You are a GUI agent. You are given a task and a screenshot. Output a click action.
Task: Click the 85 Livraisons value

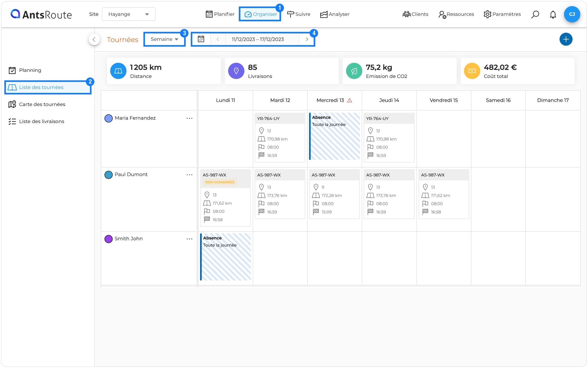pos(253,67)
